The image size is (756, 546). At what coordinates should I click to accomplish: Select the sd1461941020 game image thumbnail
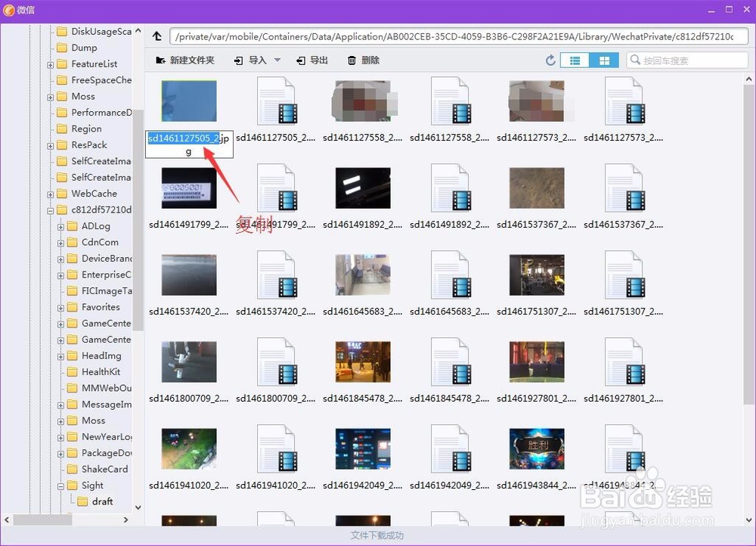[189, 448]
